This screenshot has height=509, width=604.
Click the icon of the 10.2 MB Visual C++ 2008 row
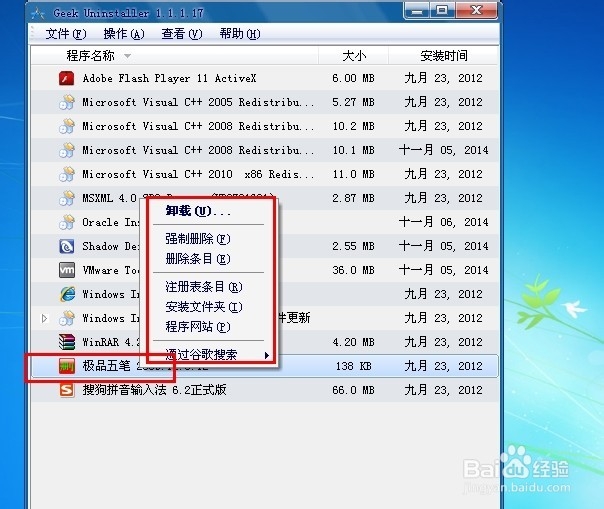pos(67,126)
